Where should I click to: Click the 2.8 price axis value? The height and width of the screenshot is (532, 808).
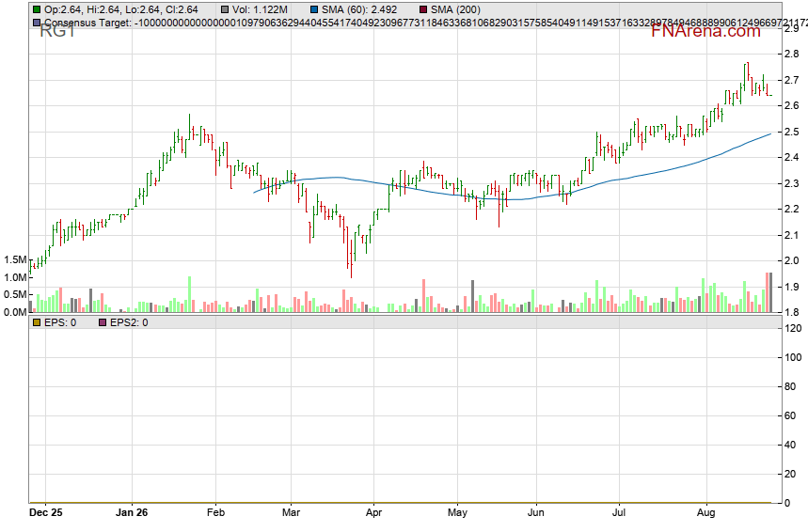pos(791,55)
